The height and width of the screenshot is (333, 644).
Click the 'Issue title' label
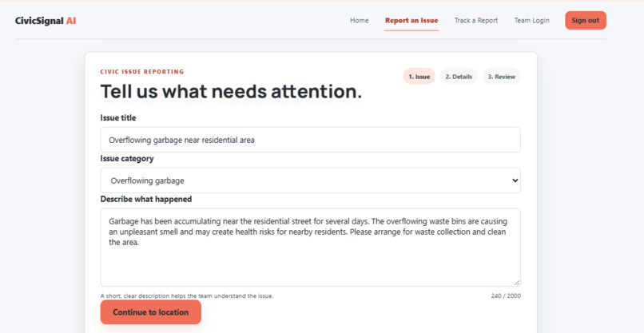(x=118, y=118)
